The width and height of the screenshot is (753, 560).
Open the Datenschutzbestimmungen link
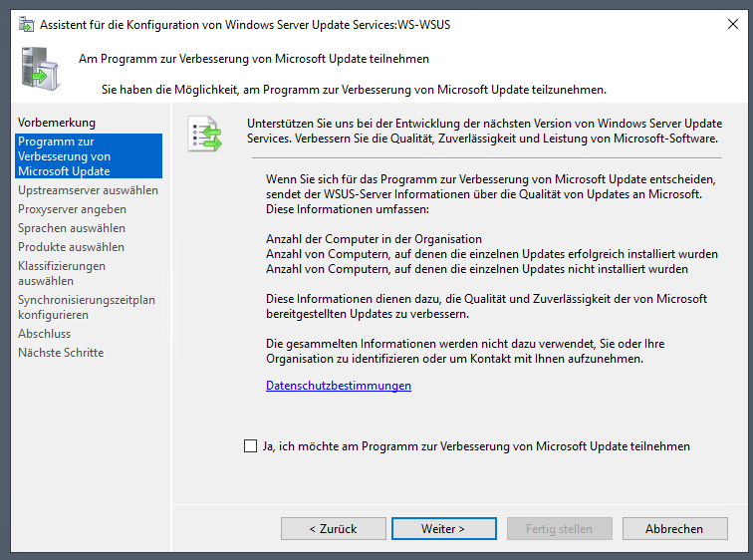point(339,386)
